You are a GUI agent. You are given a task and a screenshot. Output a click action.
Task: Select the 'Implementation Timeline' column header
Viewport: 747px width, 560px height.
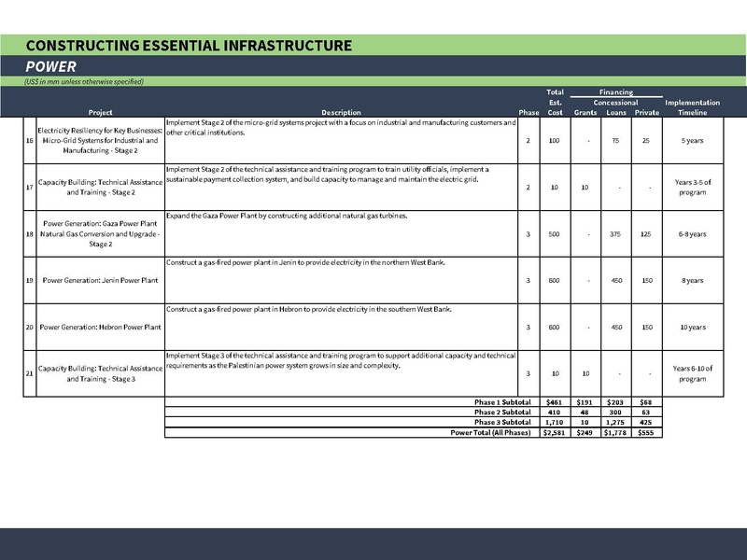tap(692, 107)
